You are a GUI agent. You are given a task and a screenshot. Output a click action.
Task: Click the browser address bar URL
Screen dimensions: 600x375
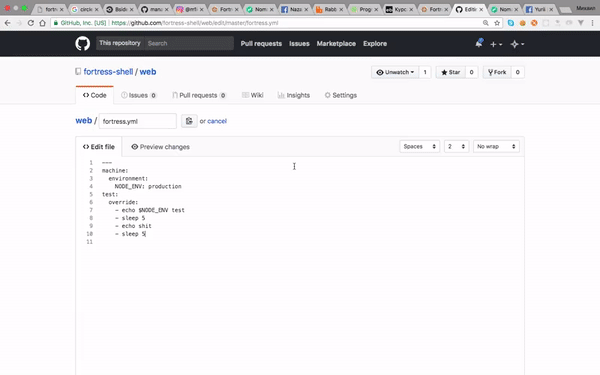pos(195,23)
